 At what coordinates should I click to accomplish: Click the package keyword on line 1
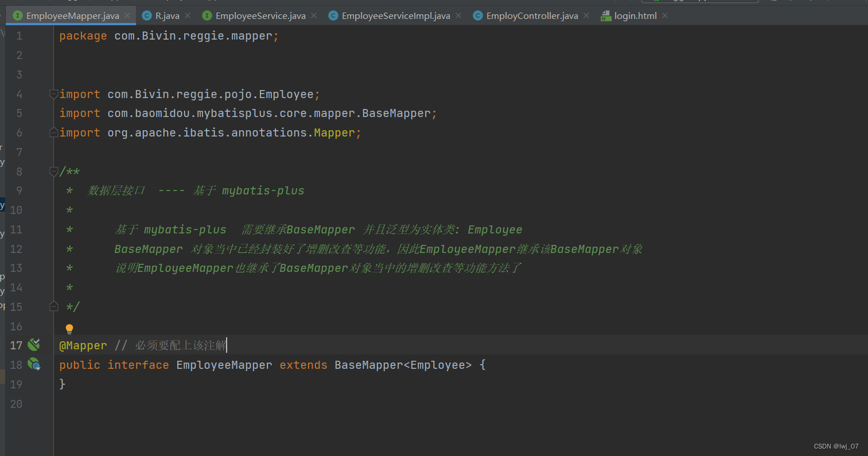tap(83, 36)
